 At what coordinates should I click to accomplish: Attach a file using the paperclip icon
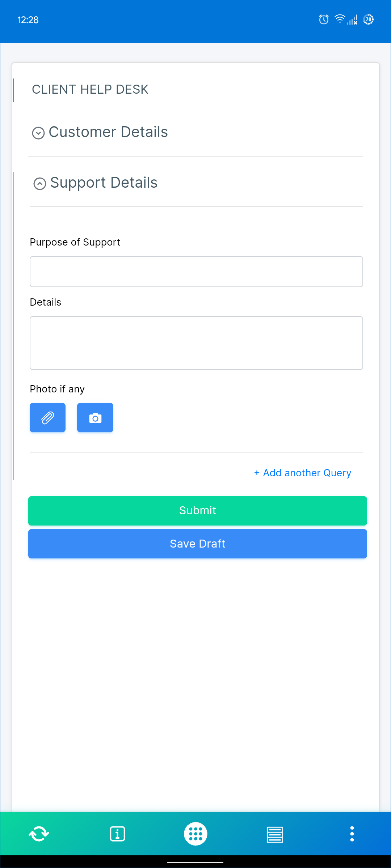tap(47, 417)
